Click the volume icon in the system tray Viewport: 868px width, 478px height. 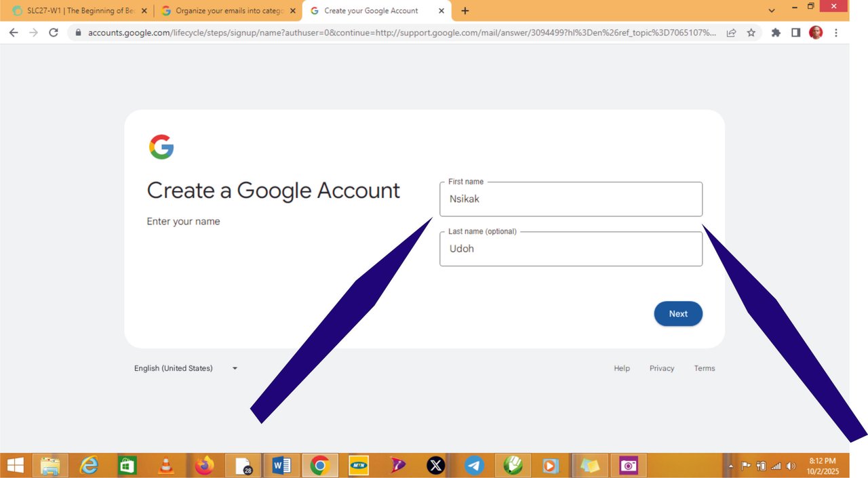pyautogui.click(x=791, y=466)
